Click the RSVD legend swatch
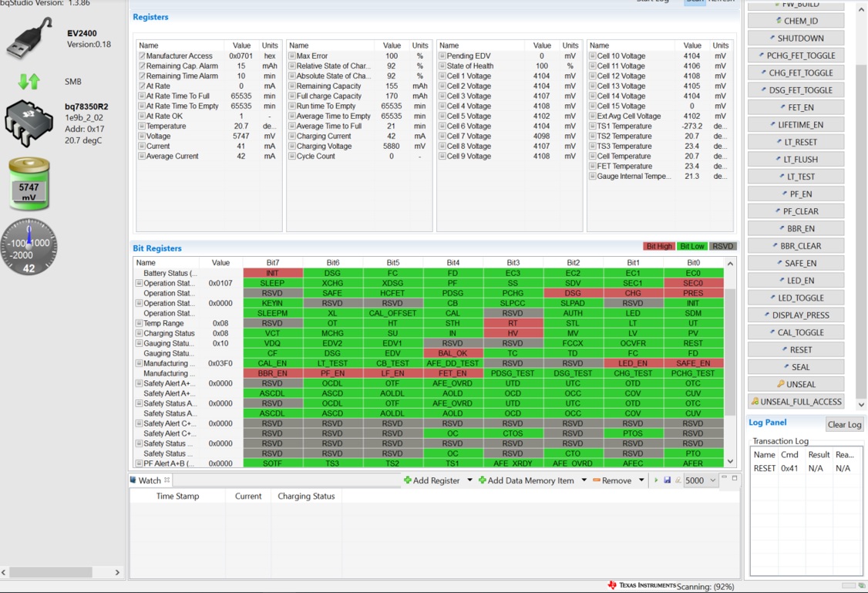 tap(722, 247)
